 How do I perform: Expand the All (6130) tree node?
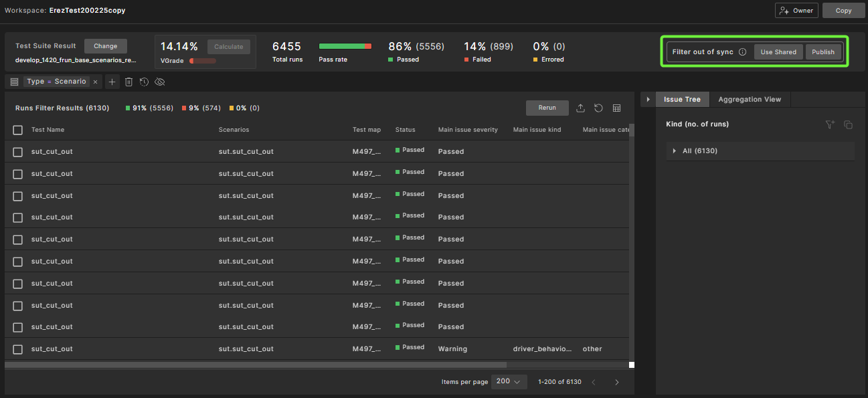[x=675, y=151]
